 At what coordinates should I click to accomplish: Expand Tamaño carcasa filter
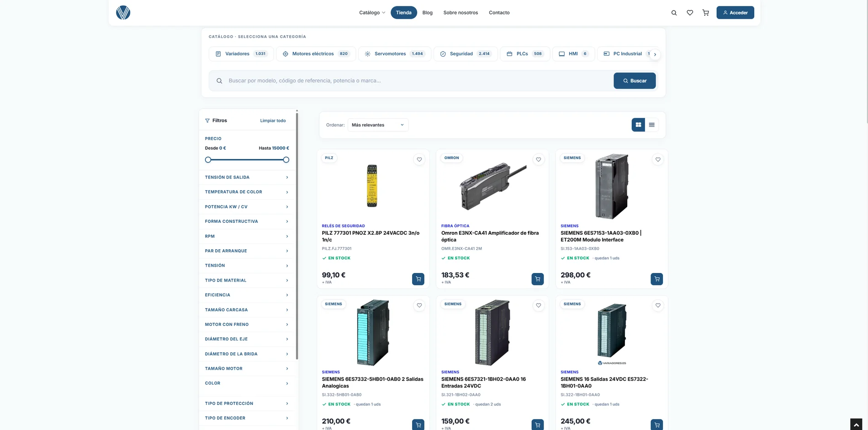tap(247, 310)
